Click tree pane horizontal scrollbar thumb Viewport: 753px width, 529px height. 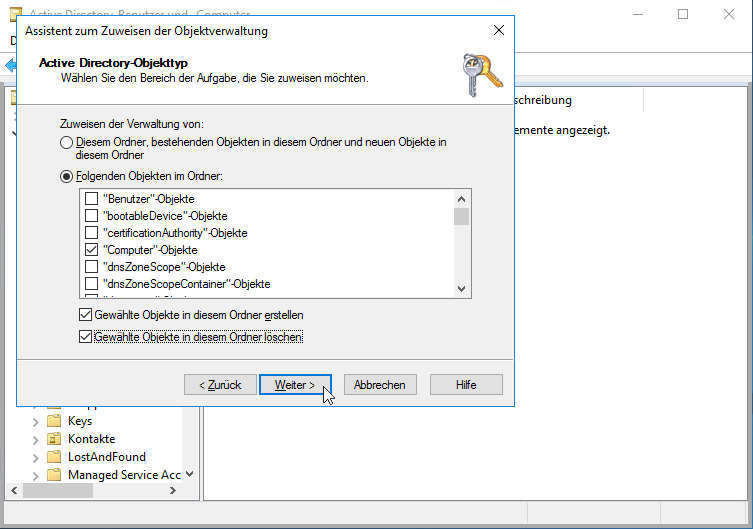pos(58,490)
